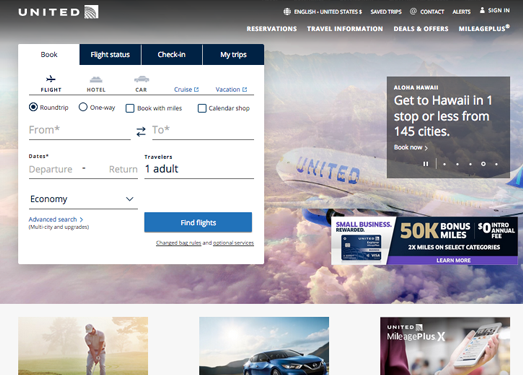The width and height of the screenshot is (523, 375).
Task: Enable Book with miles checkbox
Action: pyautogui.click(x=130, y=108)
